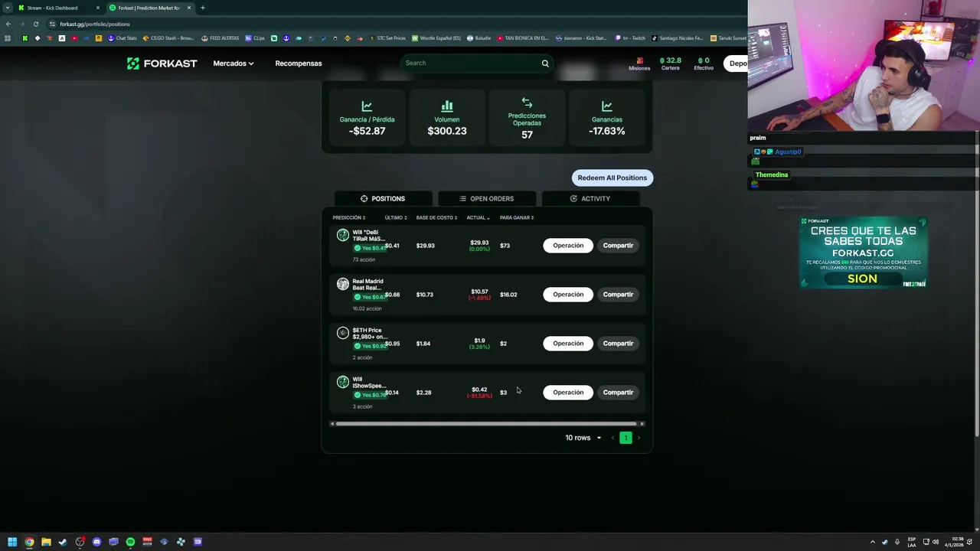The image size is (980, 551).
Task: Open the Boludle bookmark
Action: click(x=479, y=38)
